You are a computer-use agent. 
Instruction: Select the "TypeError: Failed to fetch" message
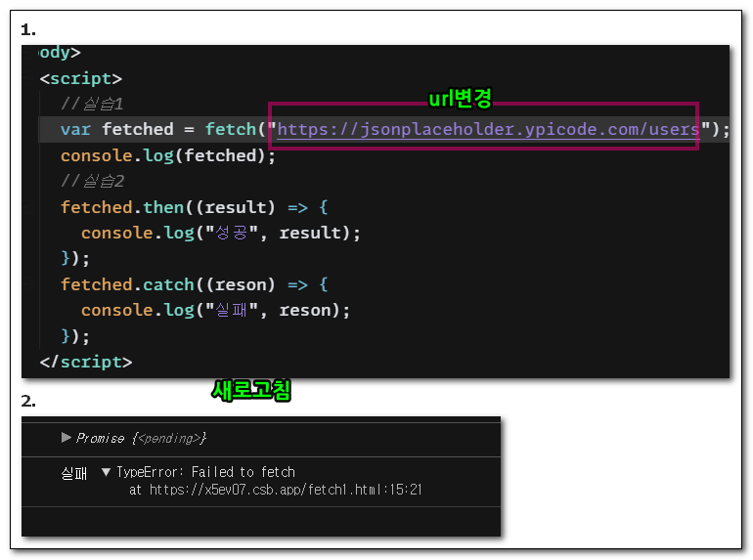(x=205, y=472)
